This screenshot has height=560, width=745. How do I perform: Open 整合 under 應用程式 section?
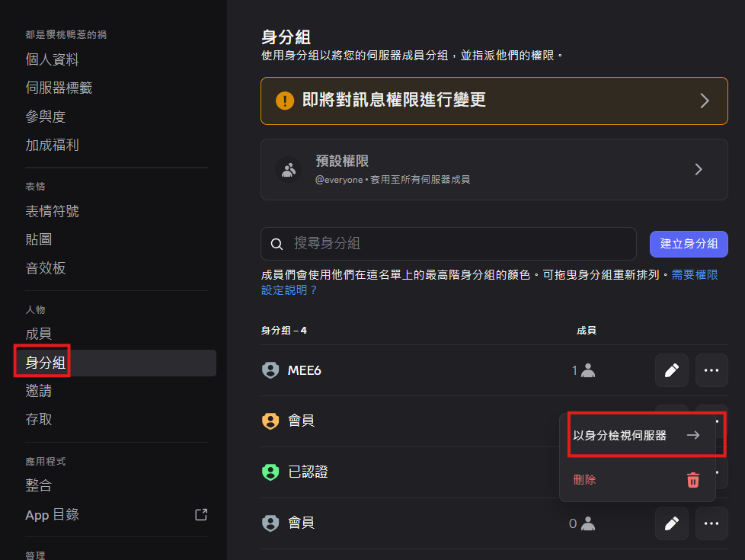(x=39, y=485)
